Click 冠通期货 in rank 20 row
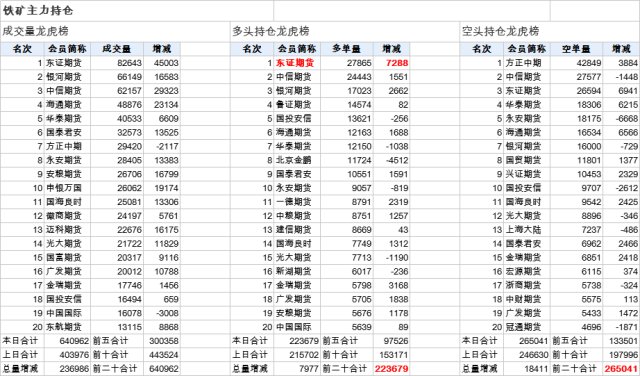 tap(523, 327)
